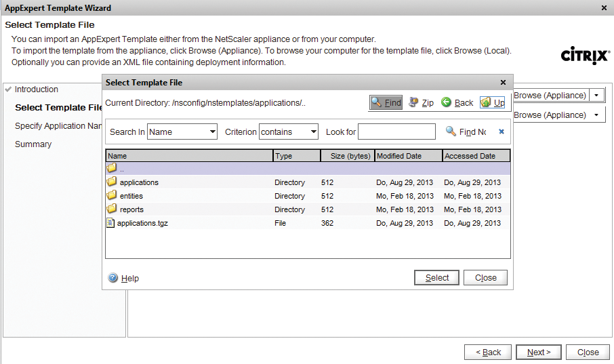Screen dimensions: 614x364
Task: Click the first Browse (Appliance) button
Action: [x=551, y=95]
